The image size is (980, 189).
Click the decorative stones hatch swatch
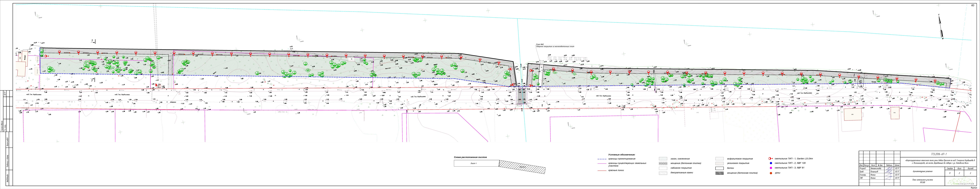(663, 173)
